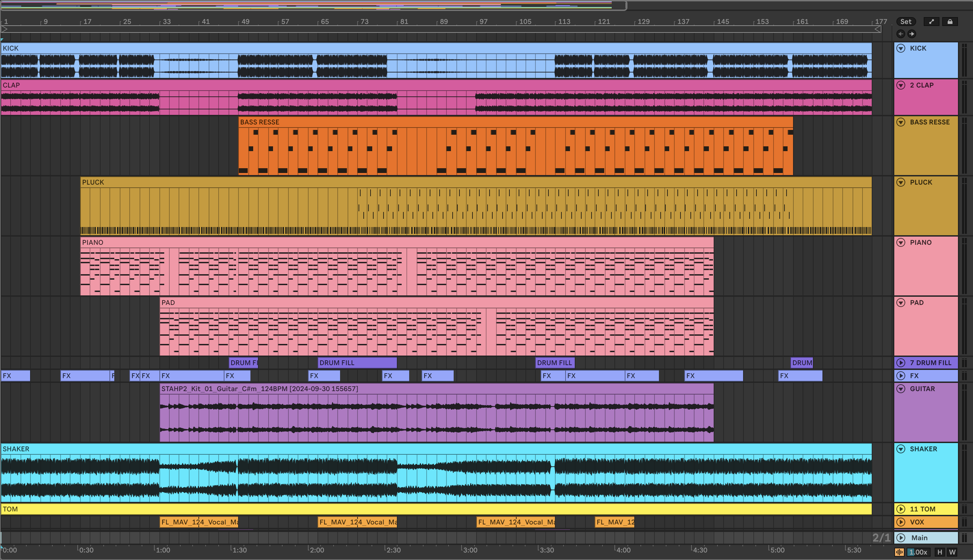
Task: Expand the 7 DRUM FILL track
Action: (900, 363)
